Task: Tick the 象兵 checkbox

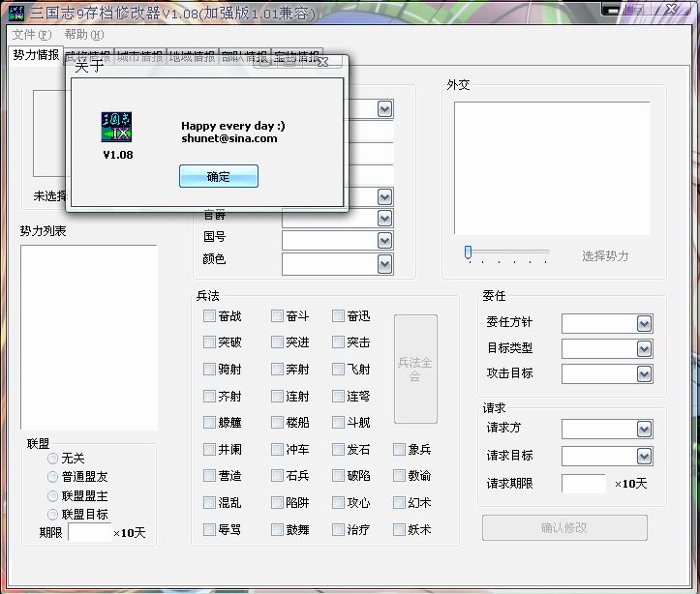Action: tap(400, 449)
